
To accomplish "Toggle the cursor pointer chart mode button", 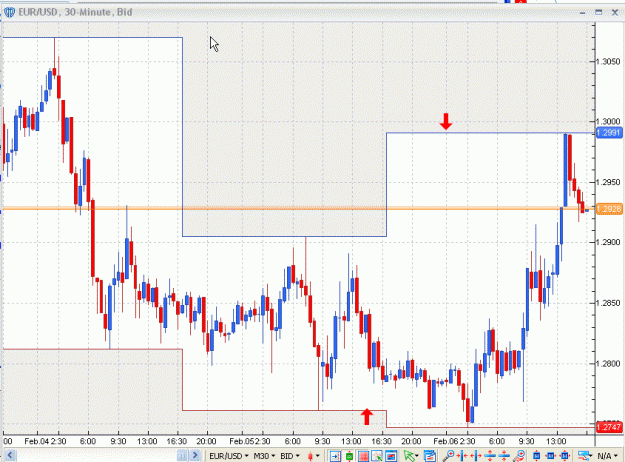I will 377,456.
